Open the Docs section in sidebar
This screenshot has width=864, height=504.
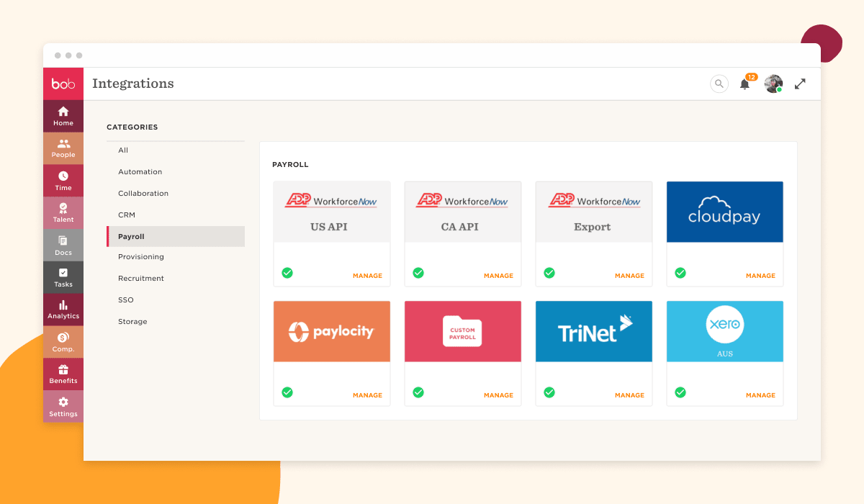pyautogui.click(x=63, y=246)
